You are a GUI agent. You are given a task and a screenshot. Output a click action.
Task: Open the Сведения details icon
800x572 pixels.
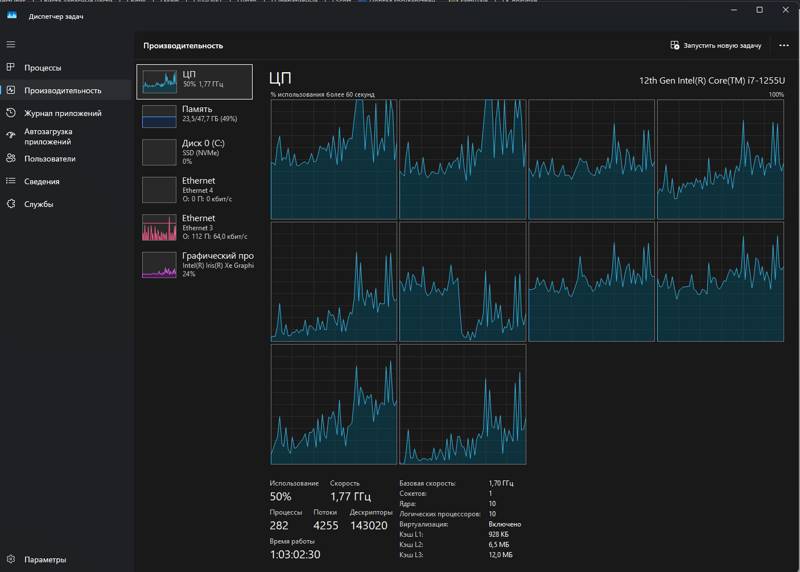click(11, 181)
